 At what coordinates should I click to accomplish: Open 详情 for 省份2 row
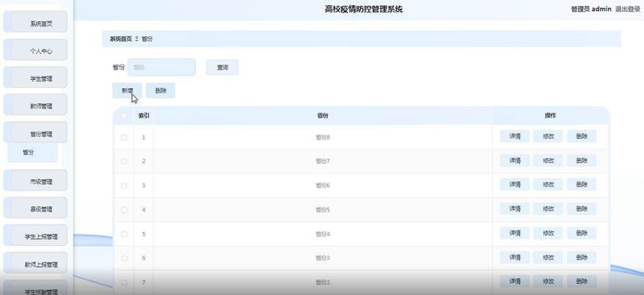click(x=515, y=282)
